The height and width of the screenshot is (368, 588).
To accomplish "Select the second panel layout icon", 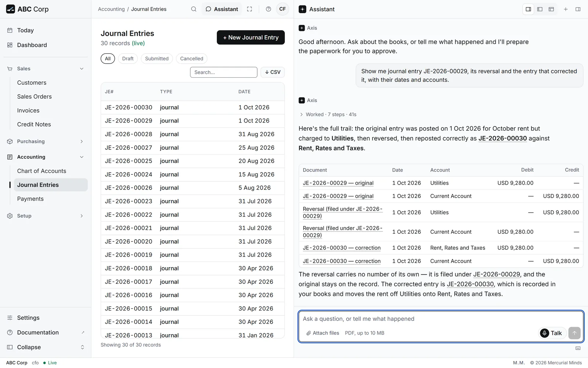I will (540, 9).
